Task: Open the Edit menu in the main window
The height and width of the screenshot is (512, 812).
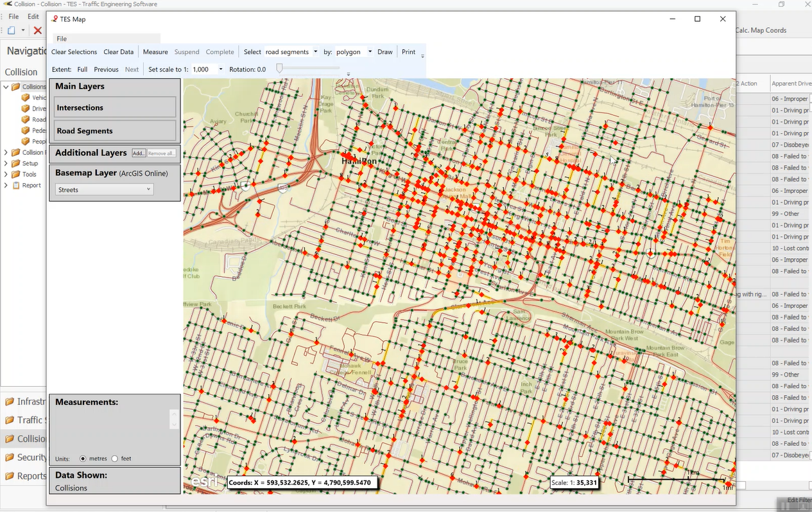Action: point(33,16)
